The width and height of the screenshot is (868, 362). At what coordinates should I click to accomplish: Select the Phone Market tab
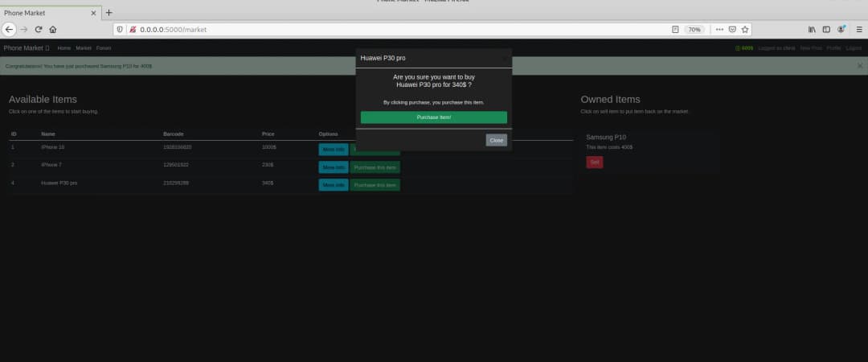pos(51,13)
